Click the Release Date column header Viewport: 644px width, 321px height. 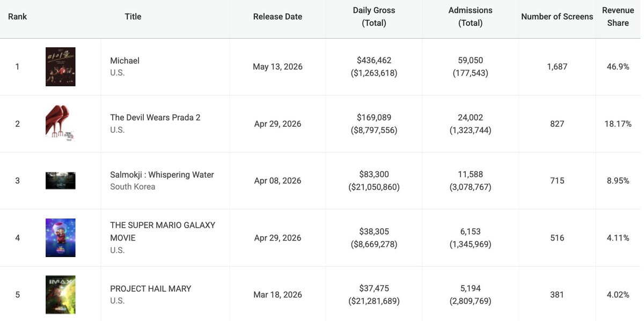click(x=277, y=17)
